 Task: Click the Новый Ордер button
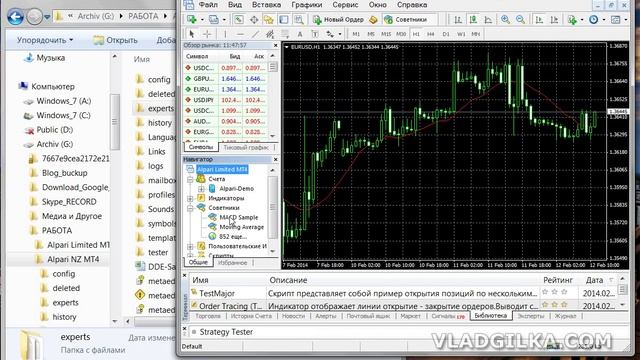pos(338,20)
